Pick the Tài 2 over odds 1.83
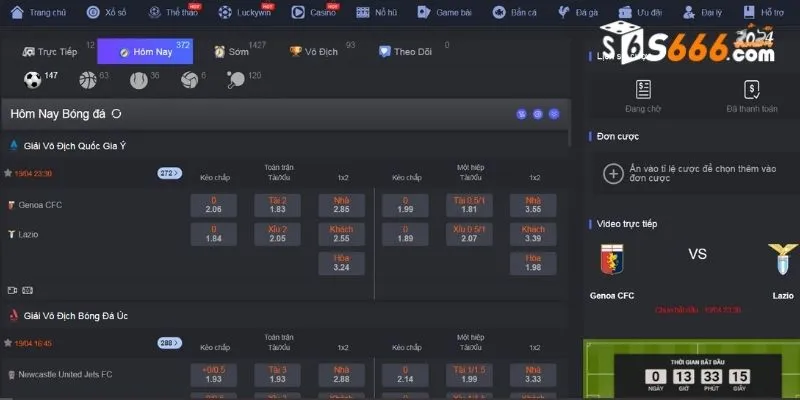The height and width of the screenshot is (400, 800). [x=277, y=205]
